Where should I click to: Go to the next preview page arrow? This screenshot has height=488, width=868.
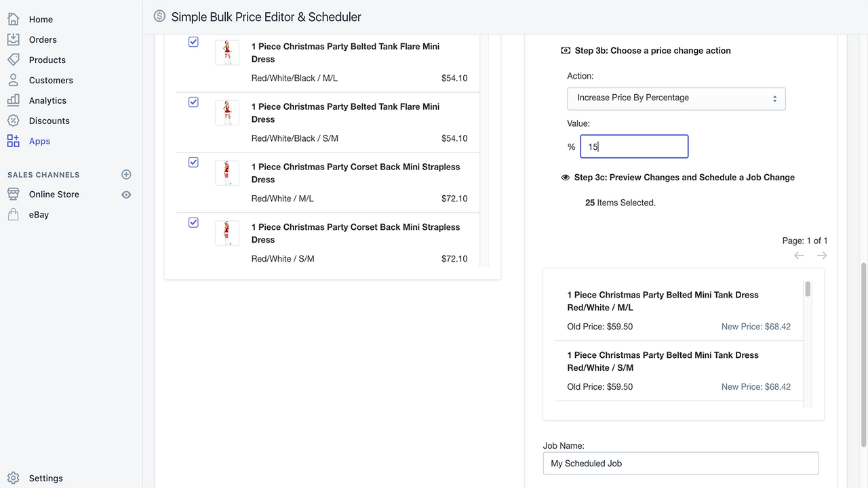pyautogui.click(x=822, y=256)
